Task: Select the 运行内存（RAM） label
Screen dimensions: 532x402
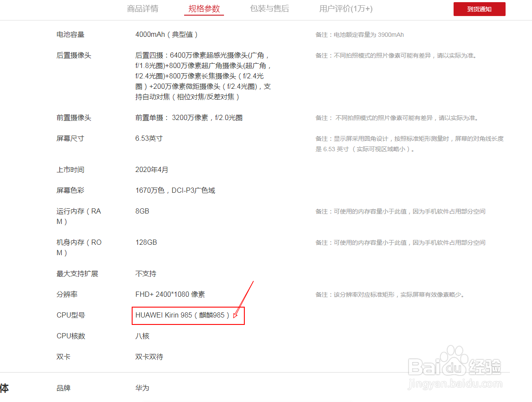Action: 79,217
